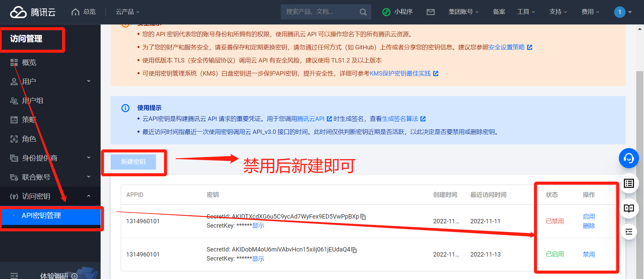Viewport: 644px width, 279px height.
Task: Collapse the sidebar using the bottom menu icon
Action: (x=14, y=276)
